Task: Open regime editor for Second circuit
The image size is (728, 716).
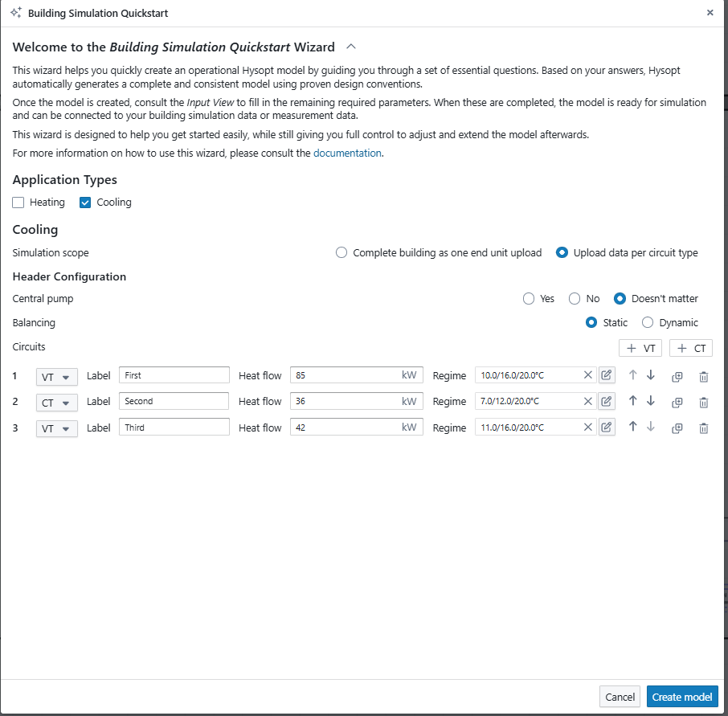Action: [x=607, y=401]
